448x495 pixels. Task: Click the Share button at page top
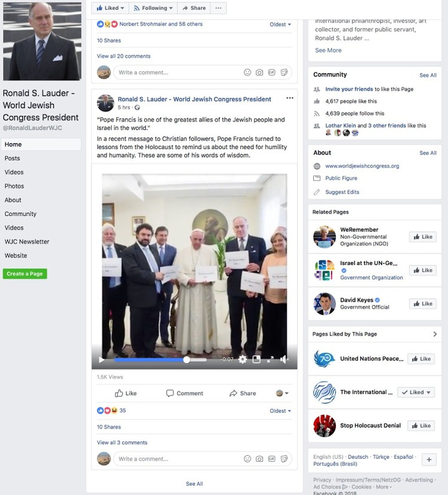(194, 8)
